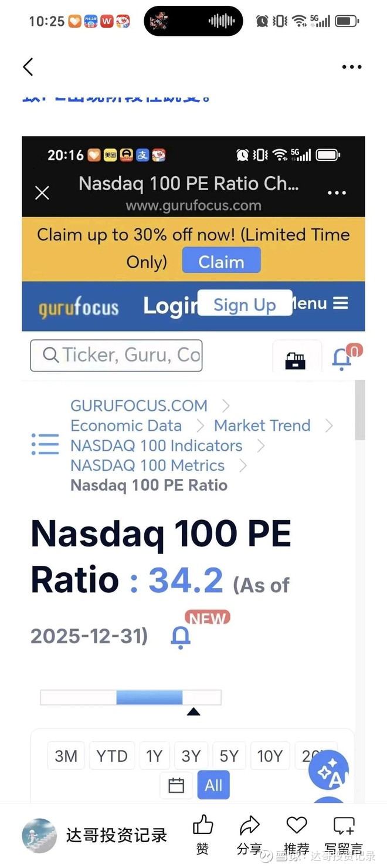Select the 5Y range option

click(x=229, y=756)
